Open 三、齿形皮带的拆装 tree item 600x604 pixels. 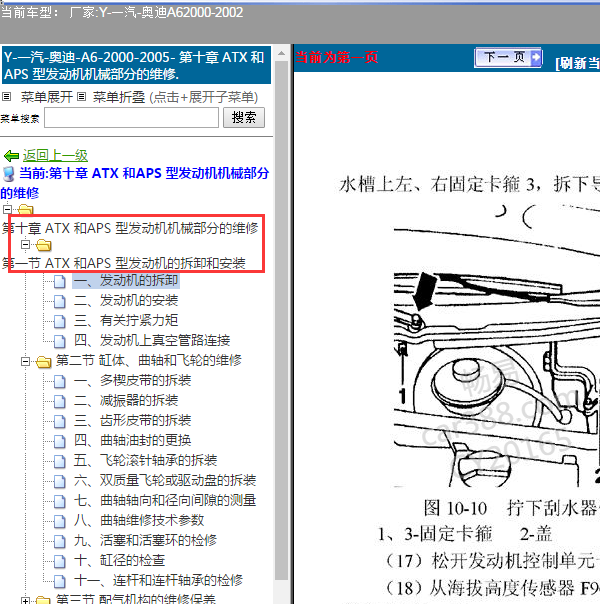[132, 421]
